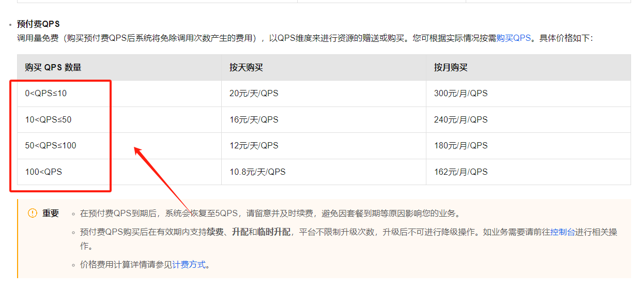Click the 12元/天/QPS price cell

(x=324, y=146)
